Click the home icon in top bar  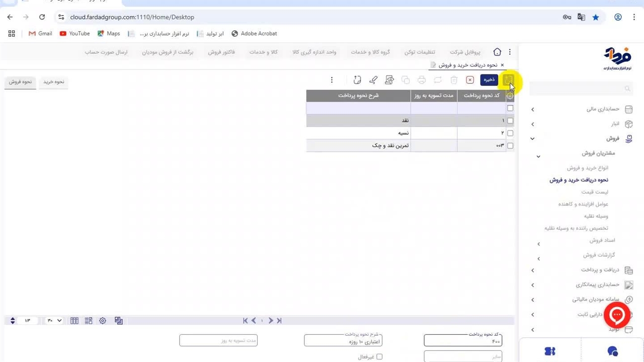click(x=497, y=52)
